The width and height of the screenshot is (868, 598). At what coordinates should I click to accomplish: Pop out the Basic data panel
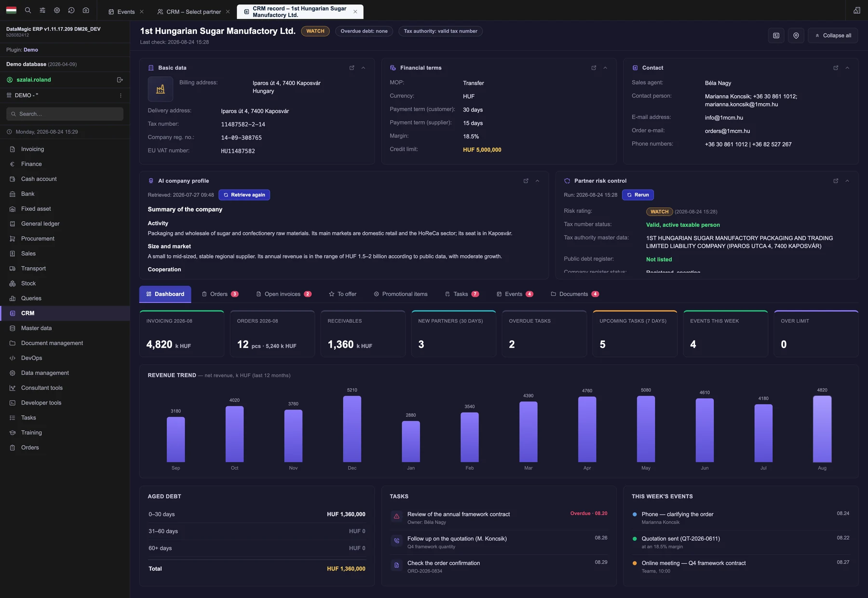point(352,68)
